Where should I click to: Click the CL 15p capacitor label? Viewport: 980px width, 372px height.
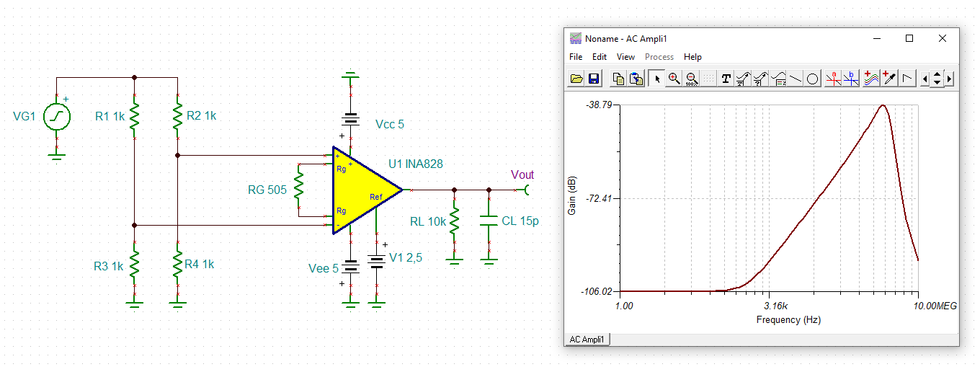tap(520, 221)
